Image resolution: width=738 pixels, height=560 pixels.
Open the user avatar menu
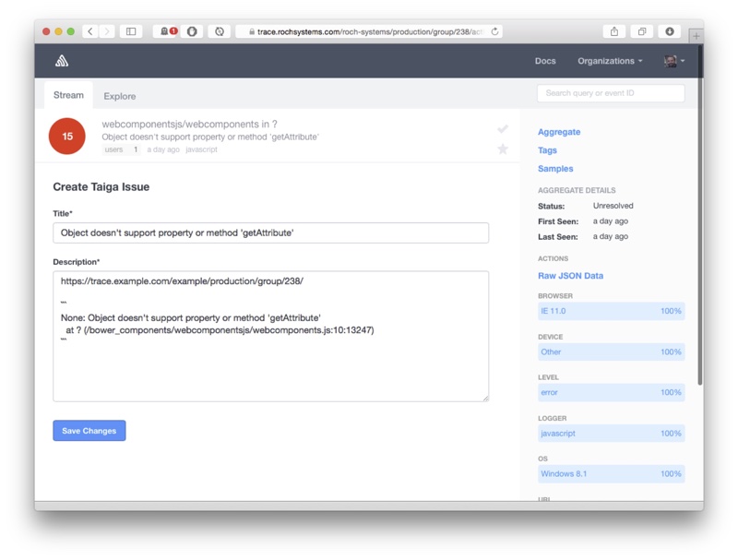click(674, 61)
